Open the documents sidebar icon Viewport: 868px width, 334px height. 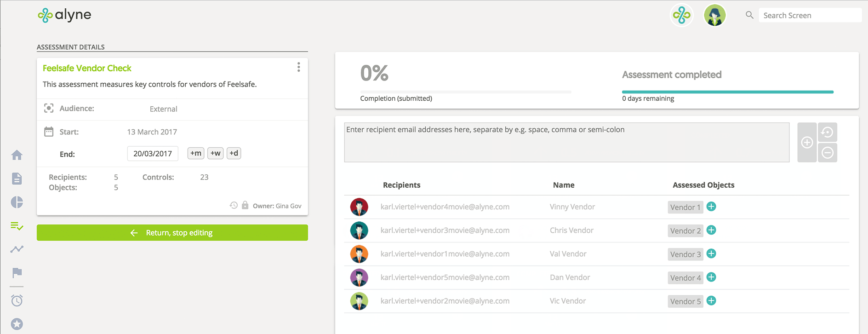point(17,179)
